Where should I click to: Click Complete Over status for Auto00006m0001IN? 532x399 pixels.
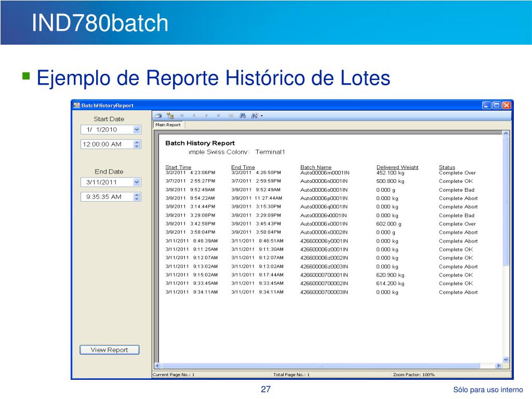[x=457, y=172]
